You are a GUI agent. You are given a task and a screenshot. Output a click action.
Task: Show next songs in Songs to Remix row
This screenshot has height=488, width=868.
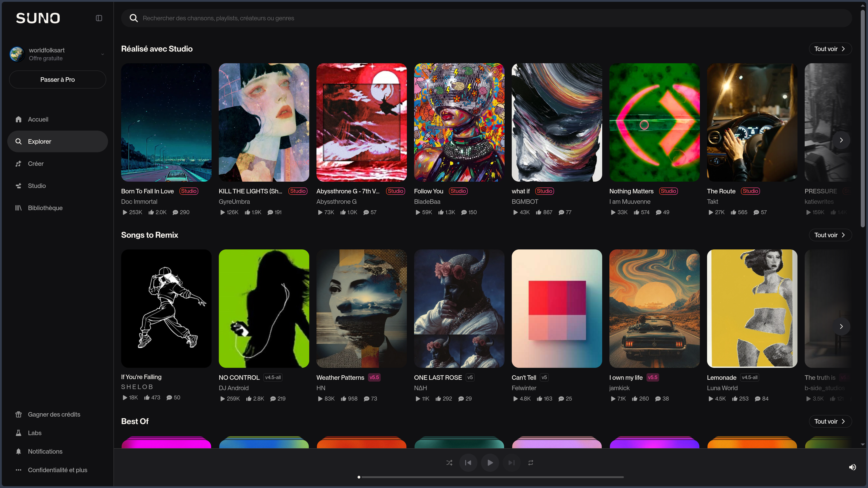(841, 326)
